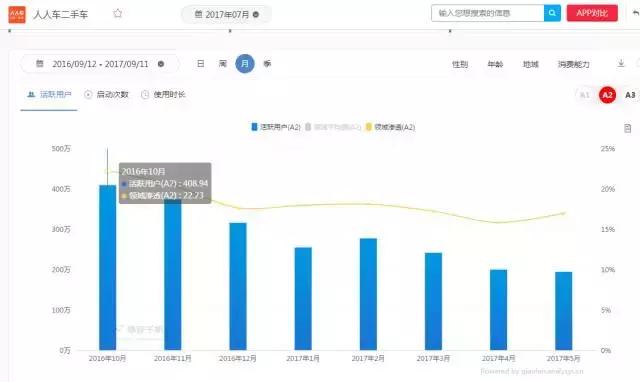Click the blue search magnifier button
Viewport: 640px width, 382px height.
[552, 13]
